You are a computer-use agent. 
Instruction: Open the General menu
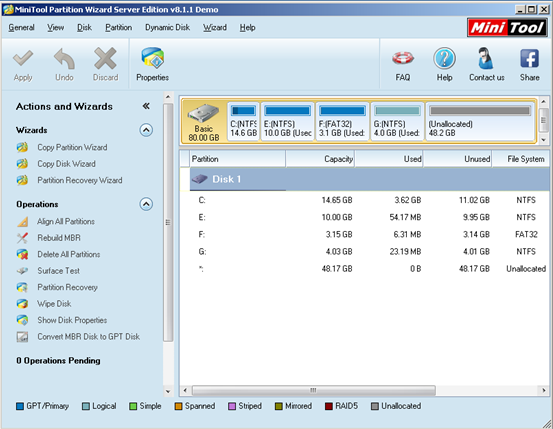tap(21, 28)
